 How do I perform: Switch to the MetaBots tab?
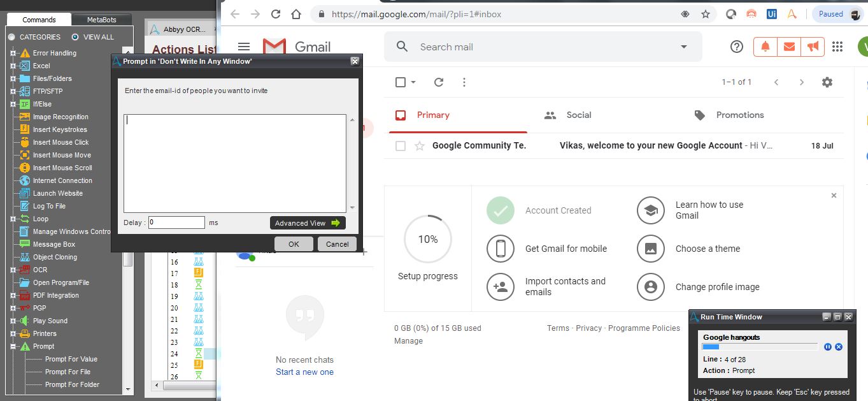point(102,20)
